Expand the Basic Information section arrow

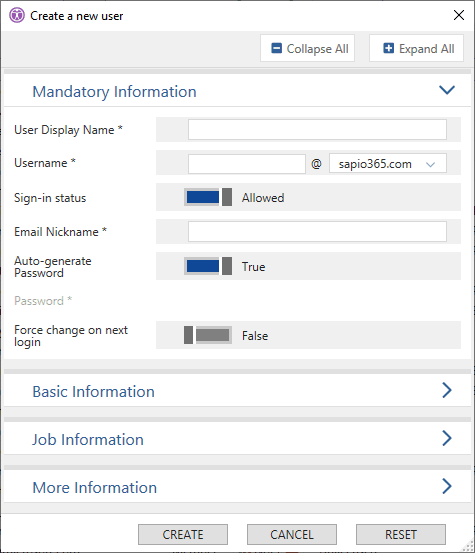447,390
